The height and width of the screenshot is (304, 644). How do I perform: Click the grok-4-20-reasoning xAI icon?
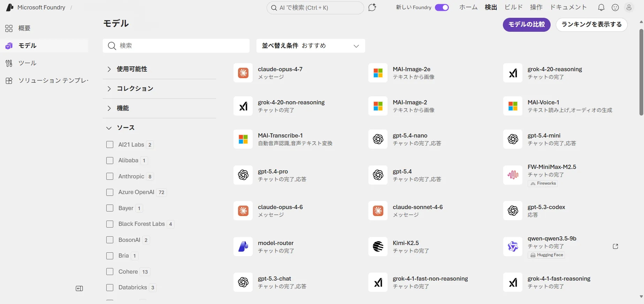click(x=513, y=73)
